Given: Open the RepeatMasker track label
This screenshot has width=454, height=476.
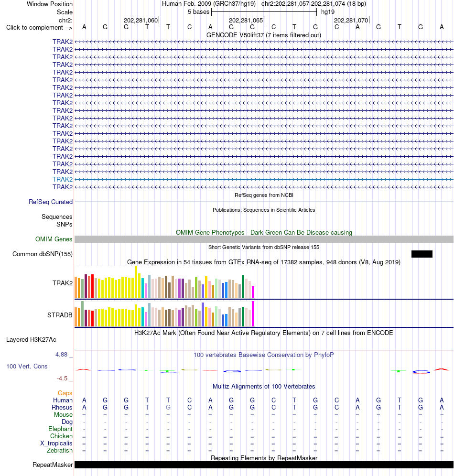Looking at the screenshot, I should pyautogui.click(x=53, y=465).
